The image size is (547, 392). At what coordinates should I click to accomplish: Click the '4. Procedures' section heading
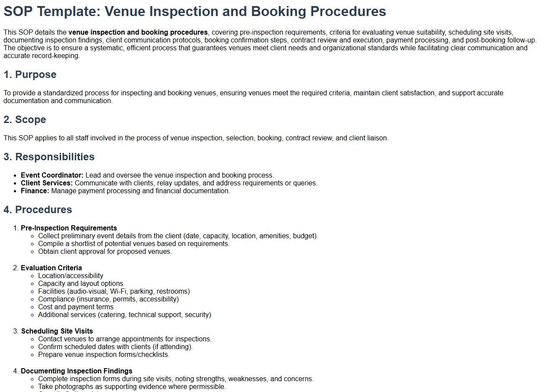click(x=38, y=210)
